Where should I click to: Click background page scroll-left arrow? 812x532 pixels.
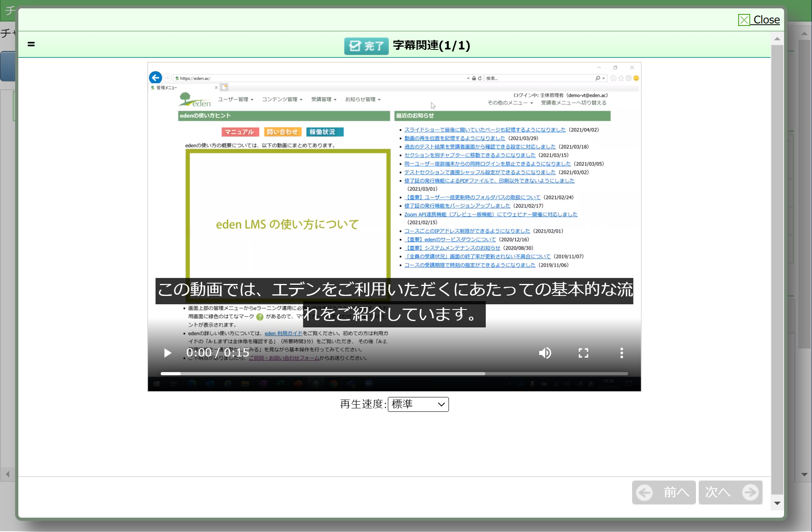[x=8, y=474]
